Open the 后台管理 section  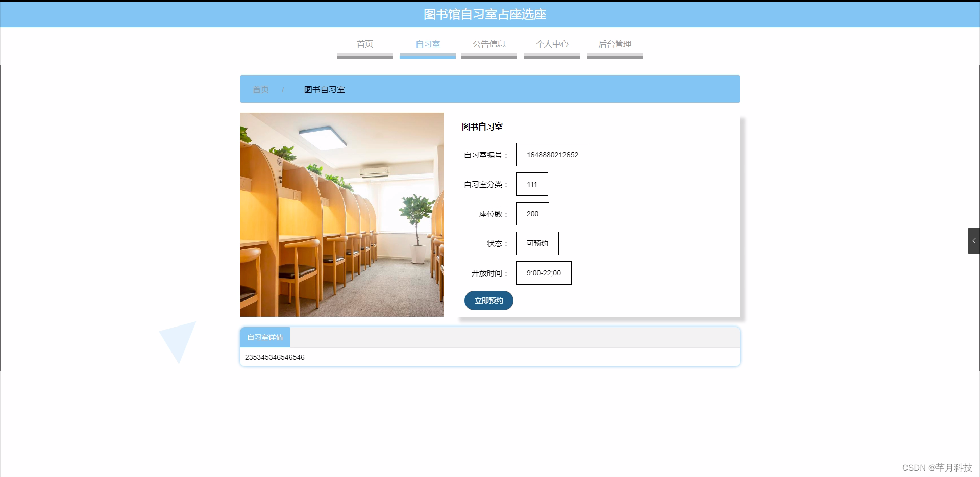615,44
